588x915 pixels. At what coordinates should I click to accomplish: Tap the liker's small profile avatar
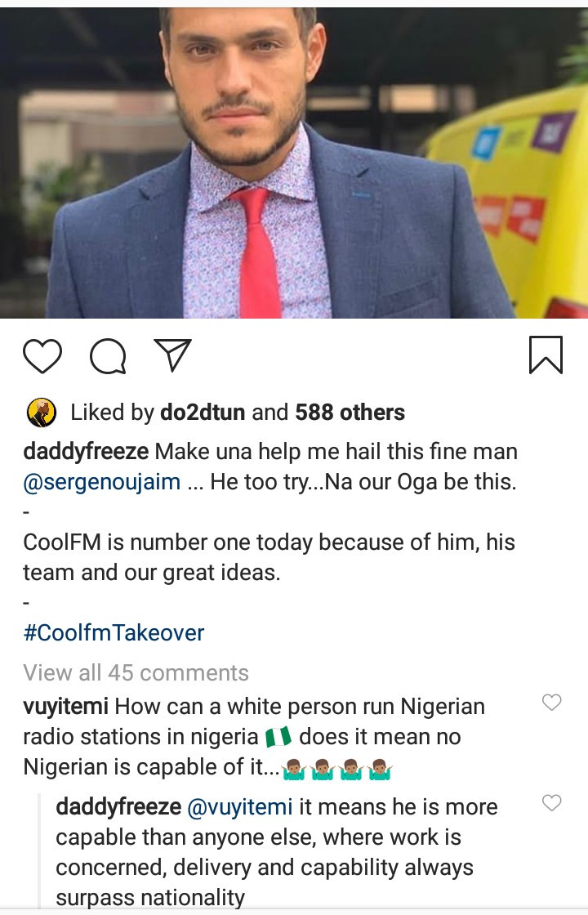coord(42,413)
